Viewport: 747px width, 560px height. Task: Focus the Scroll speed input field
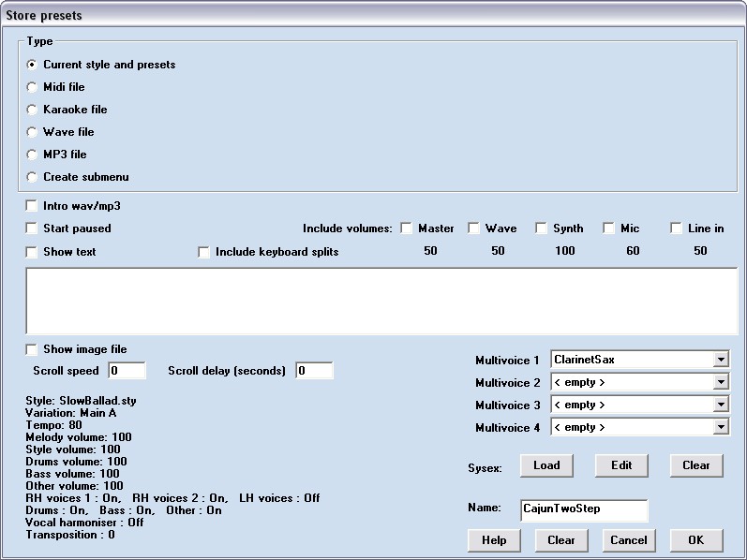pos(127,371)
